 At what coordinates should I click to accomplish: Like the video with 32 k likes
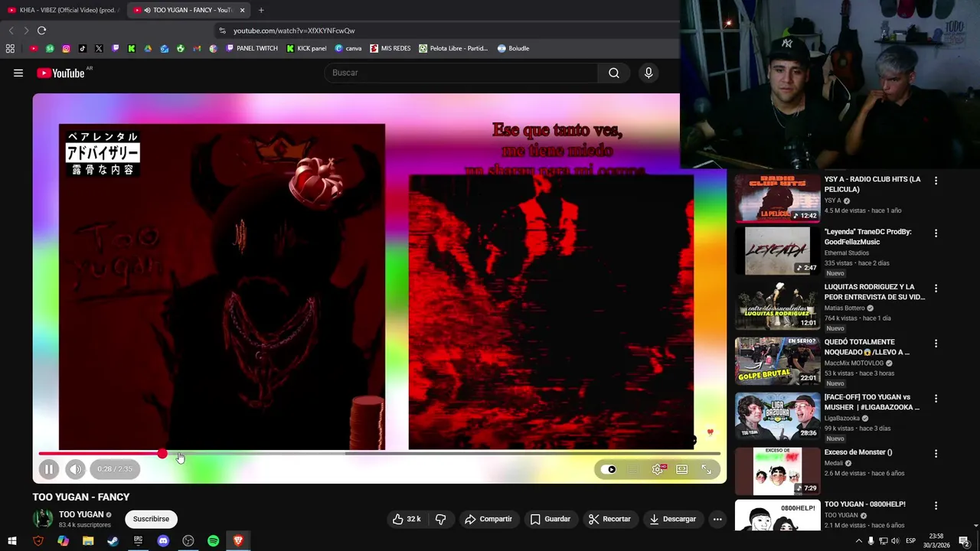[407, 519]
